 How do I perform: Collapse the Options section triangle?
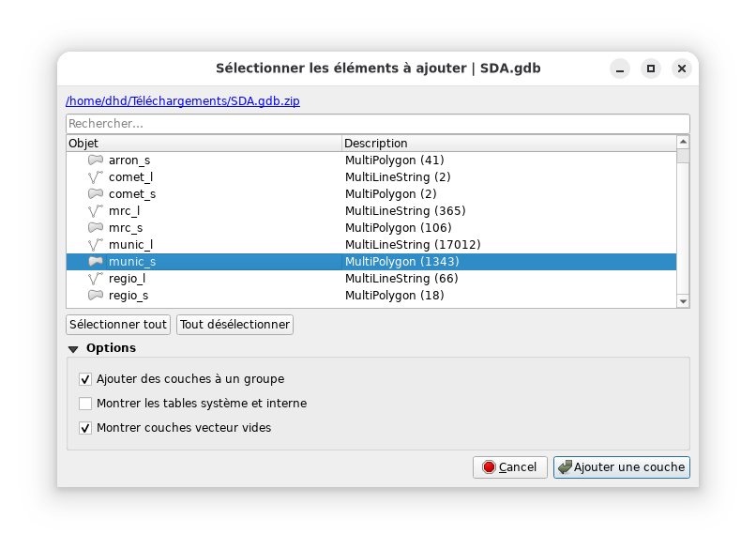tap(73, 349)
